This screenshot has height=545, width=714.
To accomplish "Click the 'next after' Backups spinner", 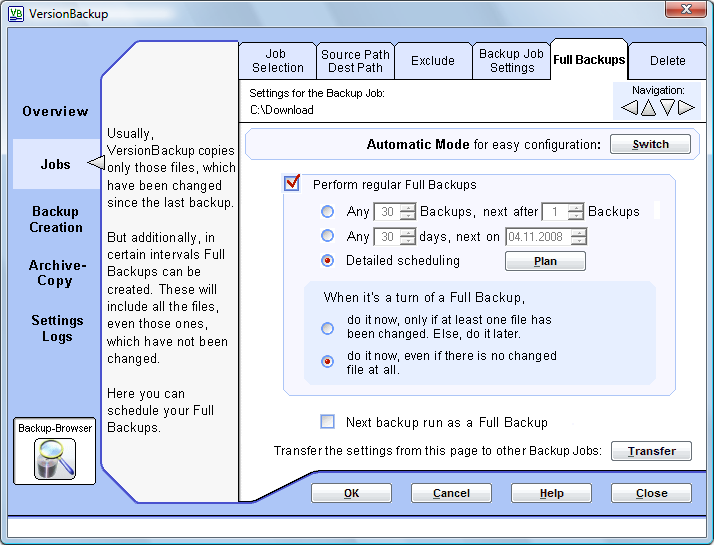I will [x=576, y=212].
